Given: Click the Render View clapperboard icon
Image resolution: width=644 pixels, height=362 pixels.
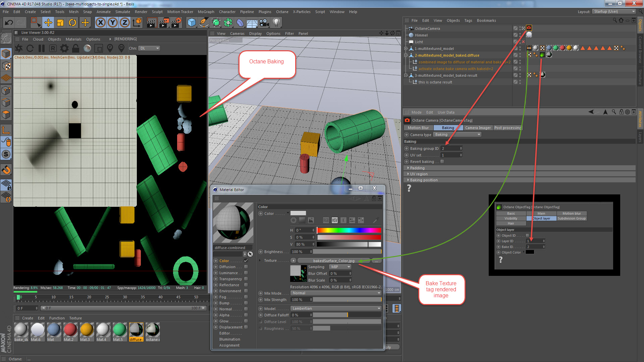Looking at the screenshot, I should [x=152, y=23].
